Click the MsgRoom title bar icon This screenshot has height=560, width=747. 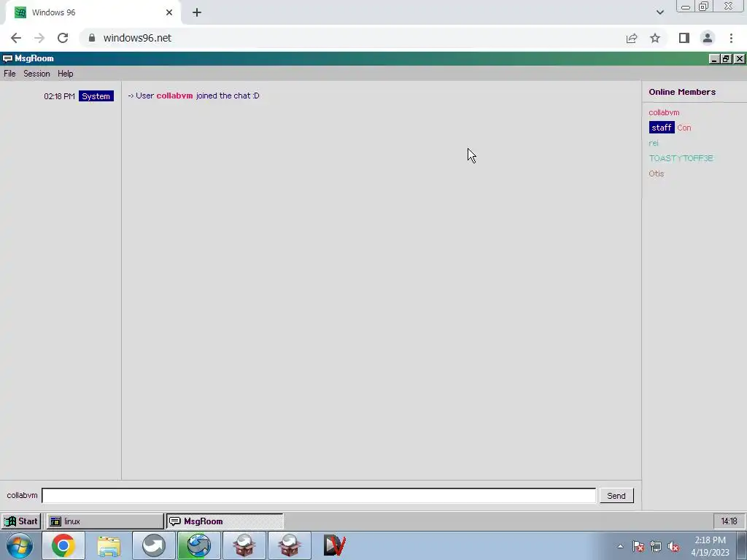(7, 58)
